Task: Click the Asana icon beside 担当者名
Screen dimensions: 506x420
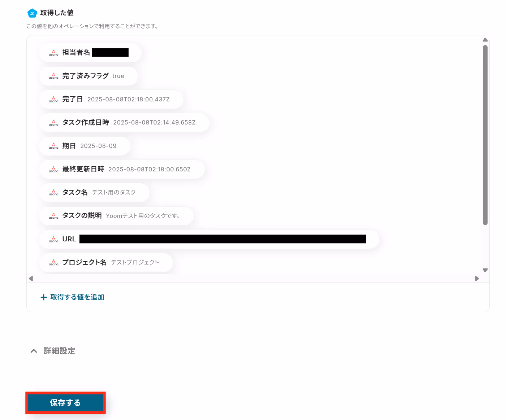Action: tap(53, 53)
